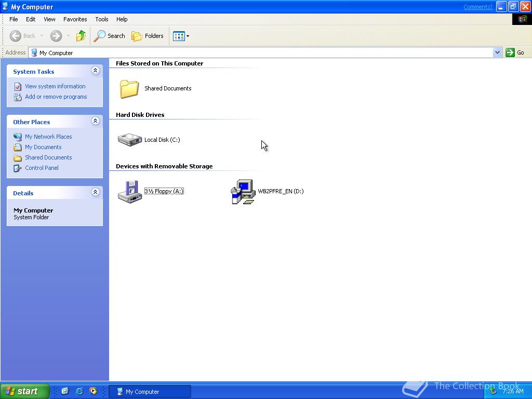
Task: Open the Forward history dropdown arrow
Action: [68, 36]
